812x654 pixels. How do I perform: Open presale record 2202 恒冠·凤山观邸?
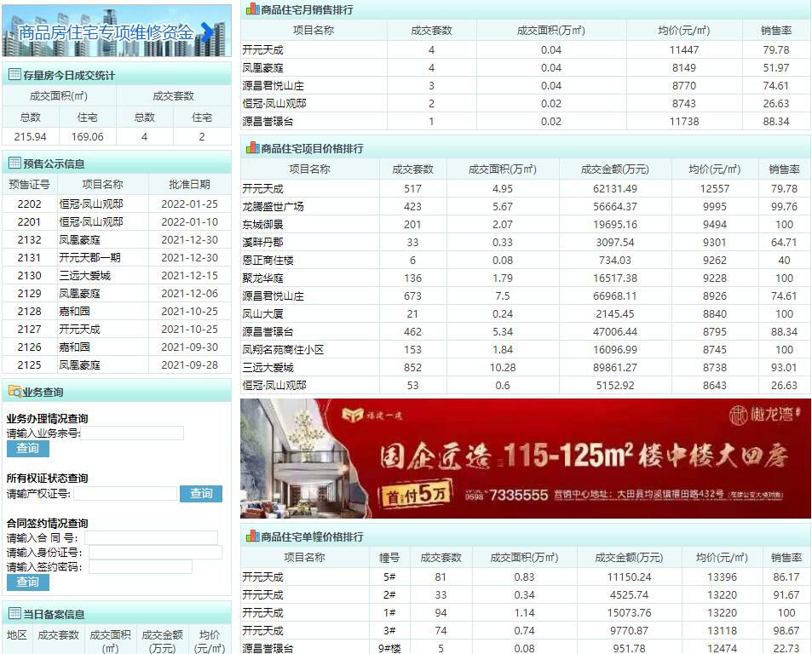tap(90, 204)
